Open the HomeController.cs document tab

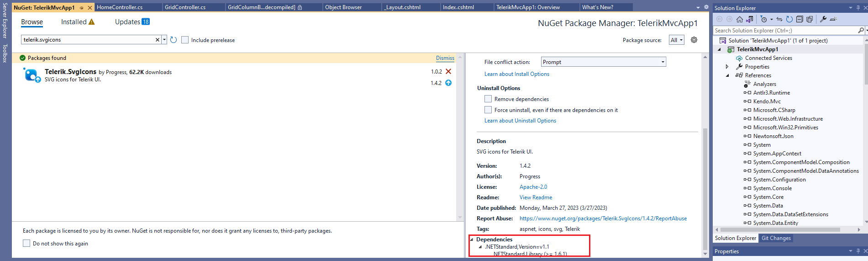click(x=120, y=7)
